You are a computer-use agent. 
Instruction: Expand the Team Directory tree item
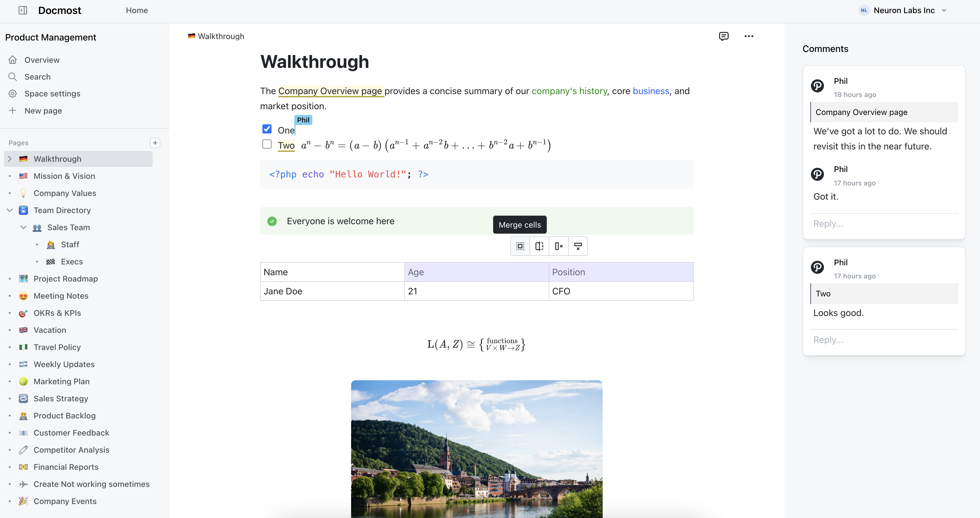pyautogui.click(x=10, y=210)
